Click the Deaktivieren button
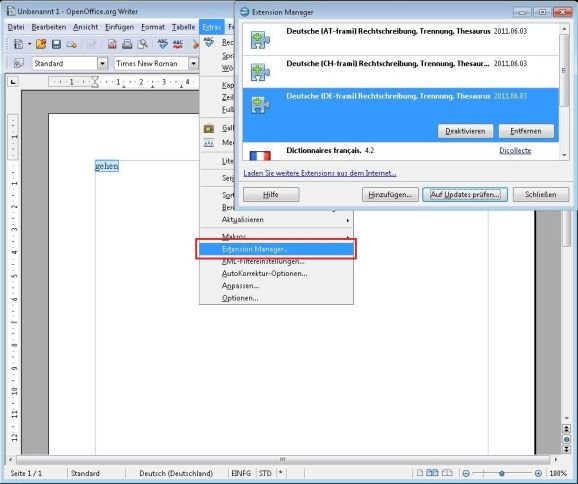The width and height of the screenshot is (578, 484). tap(465, 131)
